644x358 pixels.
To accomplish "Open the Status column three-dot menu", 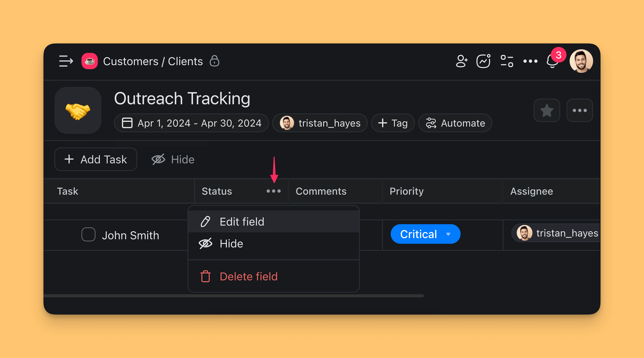I will [273, 191].
